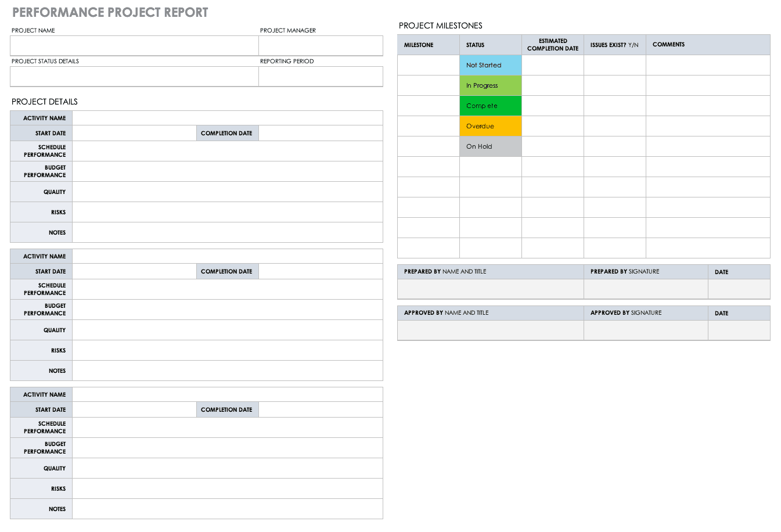Screen dimensions: 781x532
Task: Click the Project Name input field
Action: click(134, 45)
